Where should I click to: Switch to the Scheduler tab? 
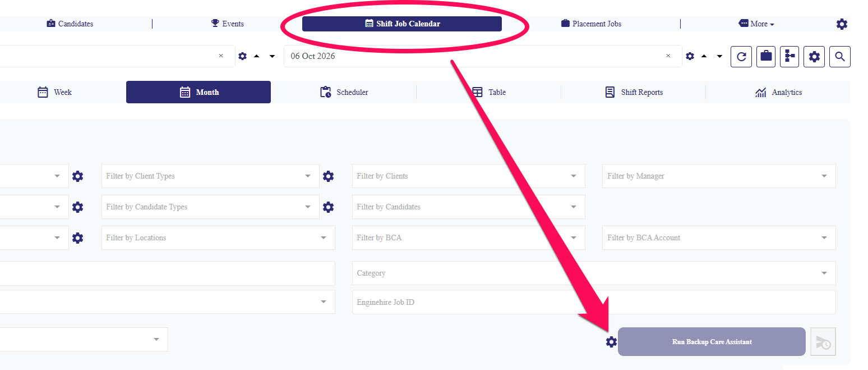[x=344, y=93]
